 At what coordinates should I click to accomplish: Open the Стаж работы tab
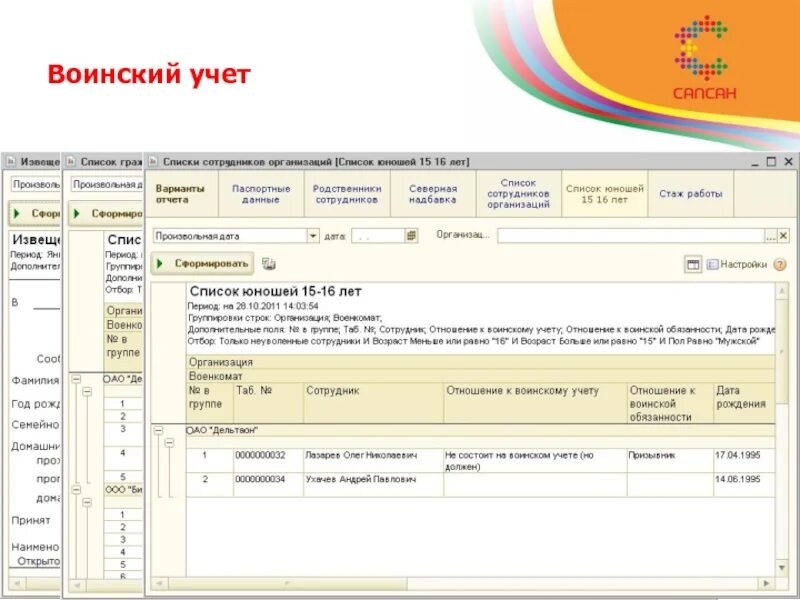[x=690, y=194]
